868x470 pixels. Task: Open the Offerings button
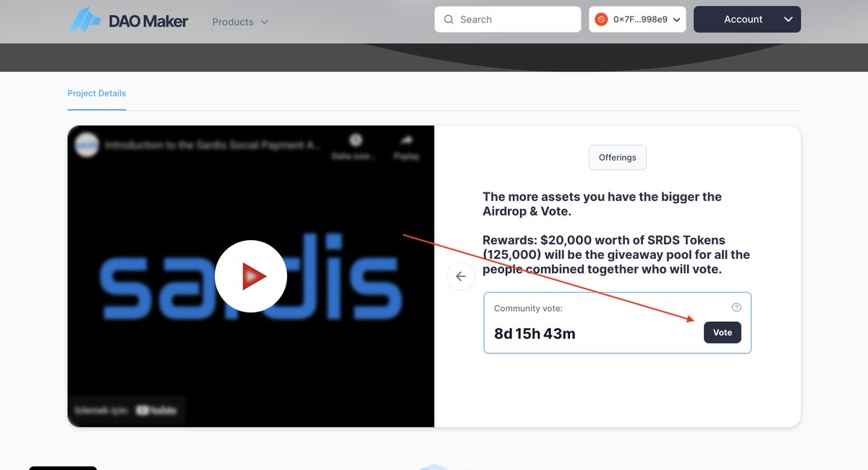point(618,158)
